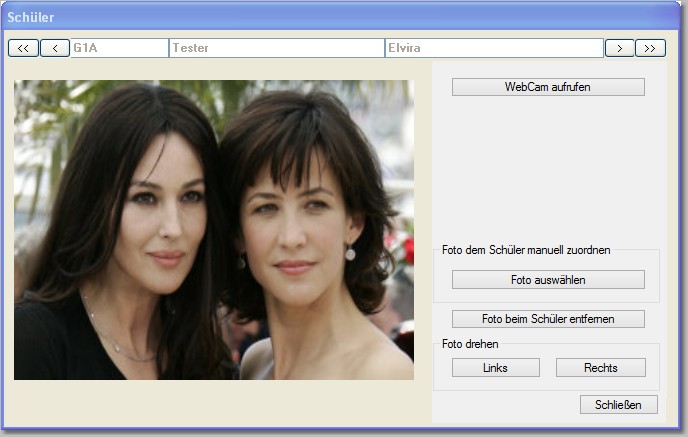Jump to last student with >> button
Screen dimensions: 688x437
click(x=650, y=48)
